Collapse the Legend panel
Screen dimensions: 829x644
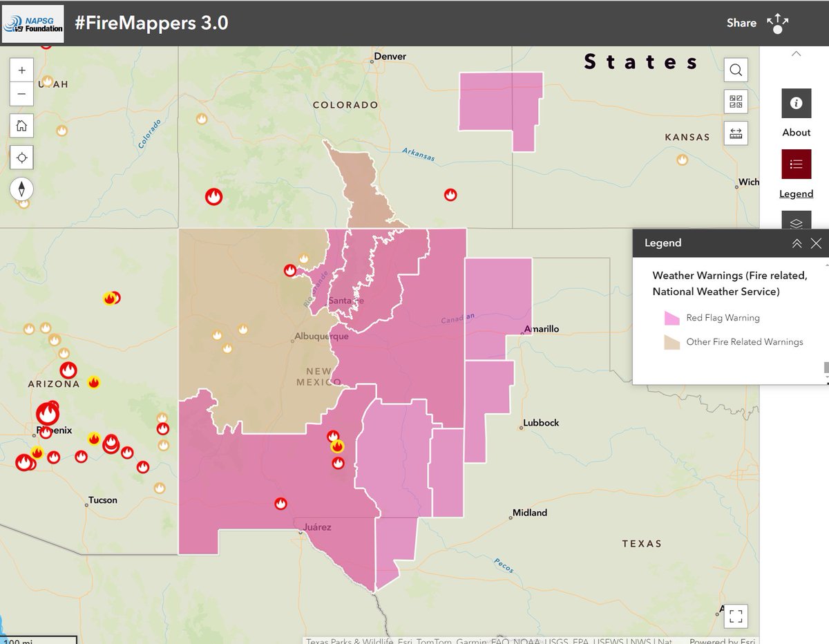point(797,243)
